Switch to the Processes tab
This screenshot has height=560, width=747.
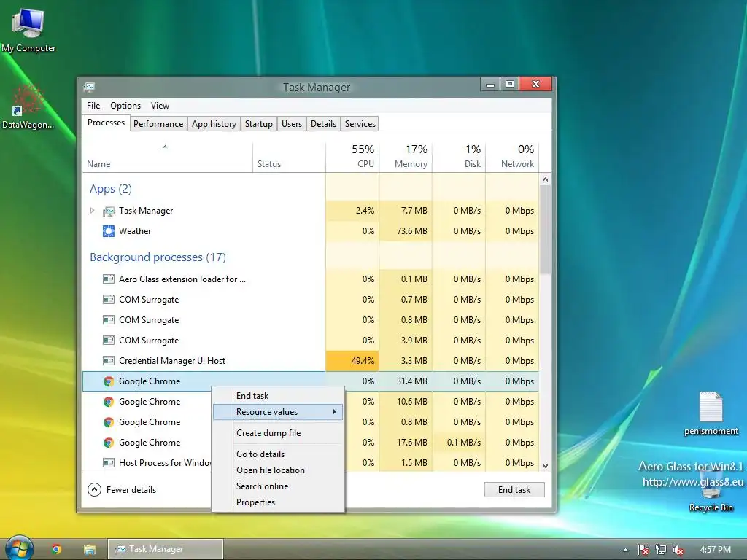click(x=106, y=122)
